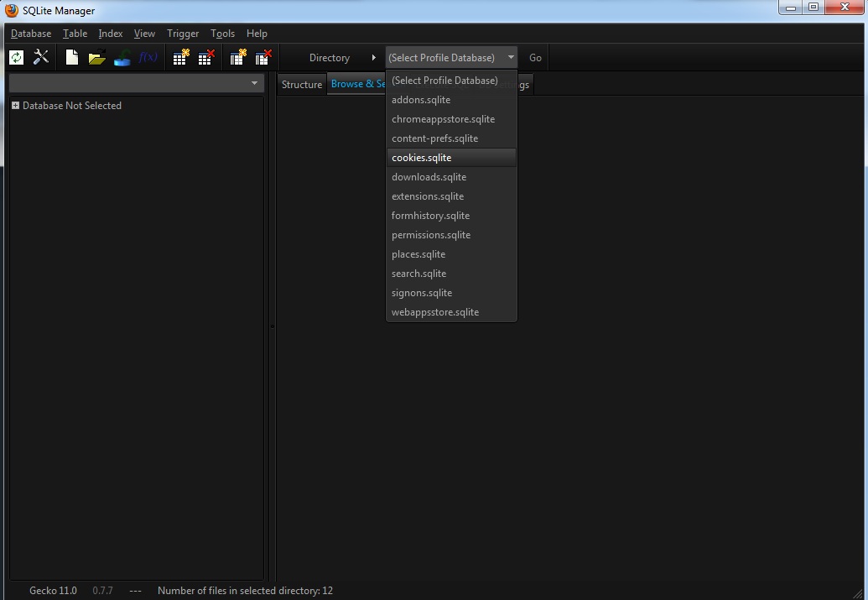Open options via the wrench-and-screwdriver icon

pos(41,57)
